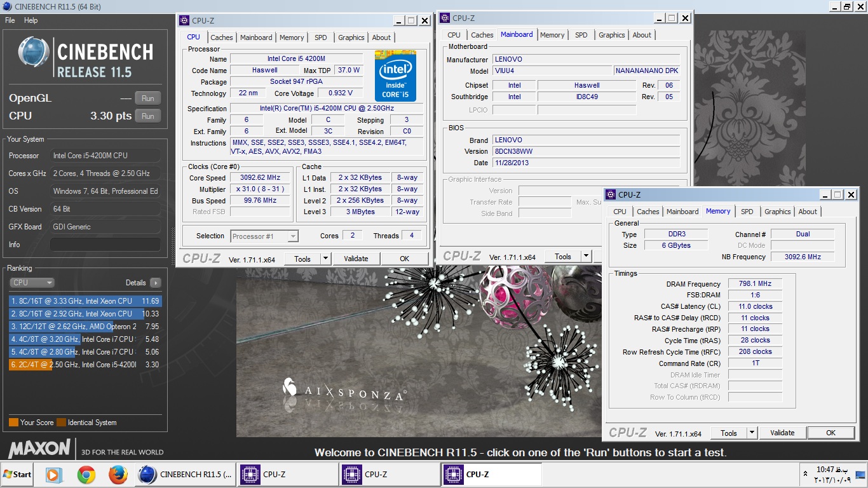The height and width of the screenshot is (488, 868).
Task: Open Tools dropdown arrow in Mainboard CPU-Z window
Action: [x=586, y=257]
